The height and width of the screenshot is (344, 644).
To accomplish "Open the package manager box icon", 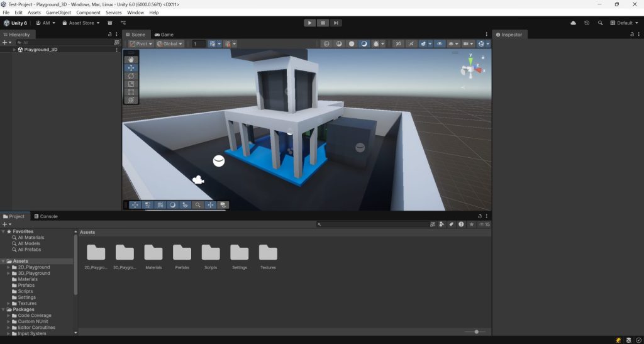I will 109,23.
